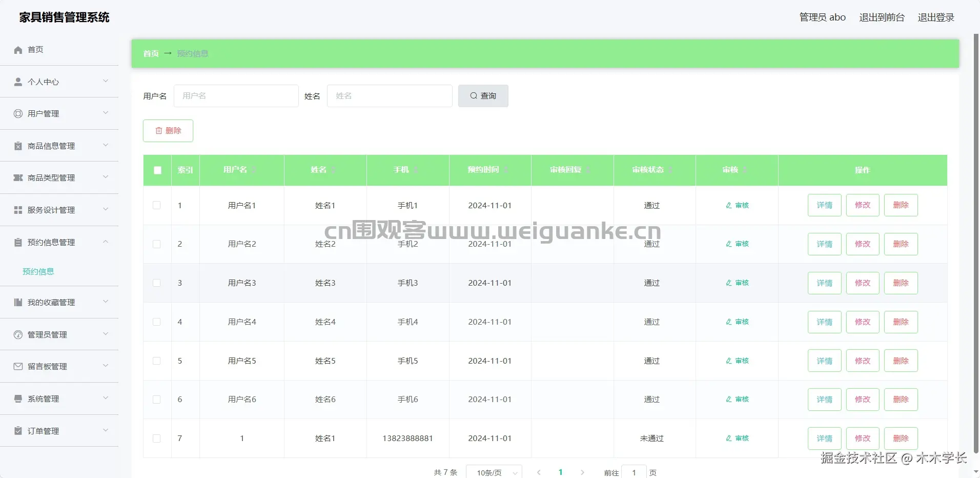
Task: Sort by the 审核状态 column sort arrows
Action: click(x=670, y=170)
